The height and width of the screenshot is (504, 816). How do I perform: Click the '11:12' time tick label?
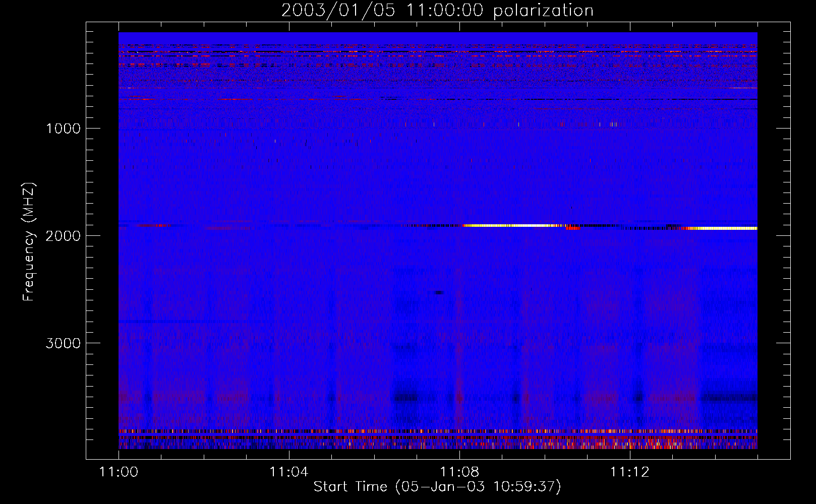(629, 472)
